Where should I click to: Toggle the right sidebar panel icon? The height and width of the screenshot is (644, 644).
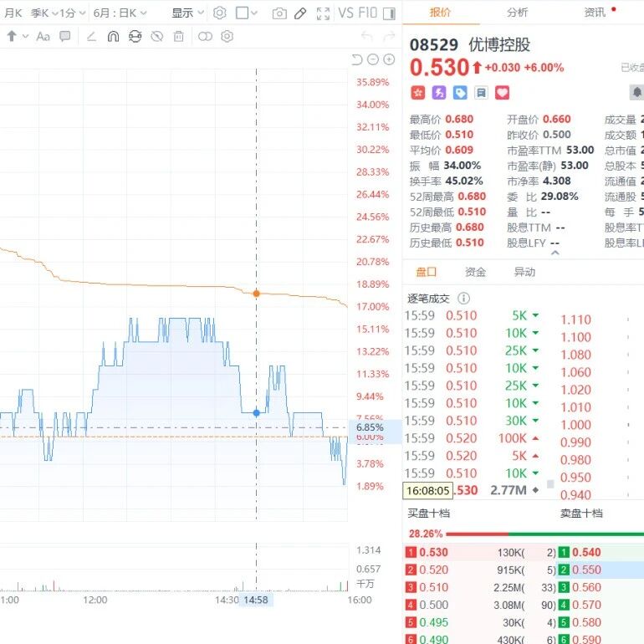pos(389,13)
